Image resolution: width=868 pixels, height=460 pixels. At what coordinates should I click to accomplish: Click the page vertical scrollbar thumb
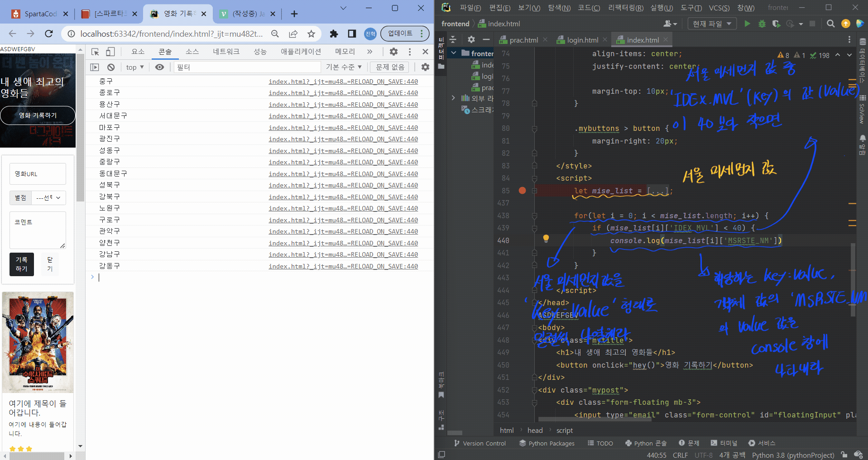point(80,127)
